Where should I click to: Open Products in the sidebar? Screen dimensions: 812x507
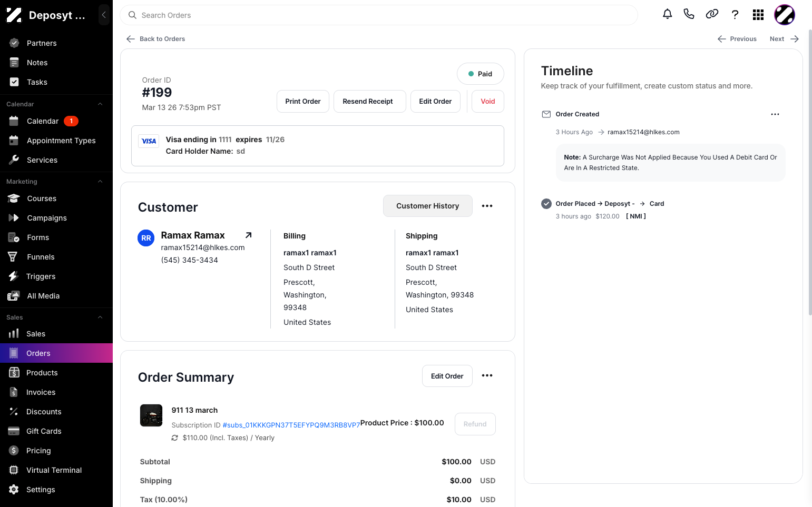(x=56, y=373)
